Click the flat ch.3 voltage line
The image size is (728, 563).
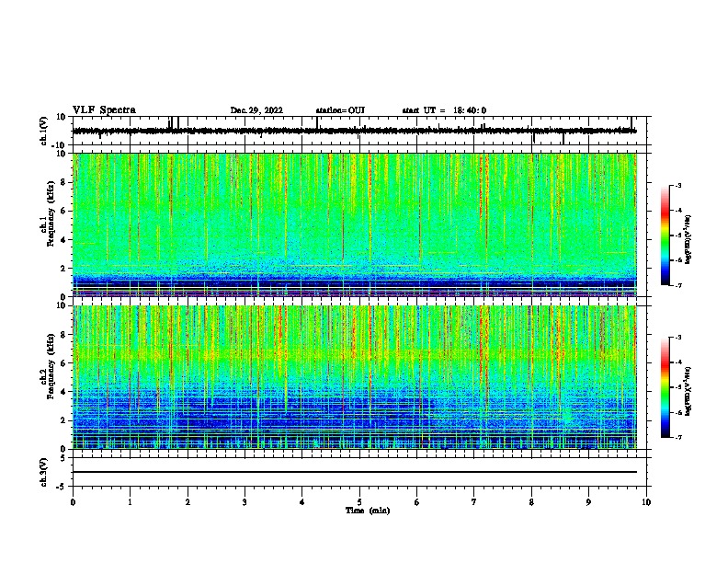tap(355, 472)
